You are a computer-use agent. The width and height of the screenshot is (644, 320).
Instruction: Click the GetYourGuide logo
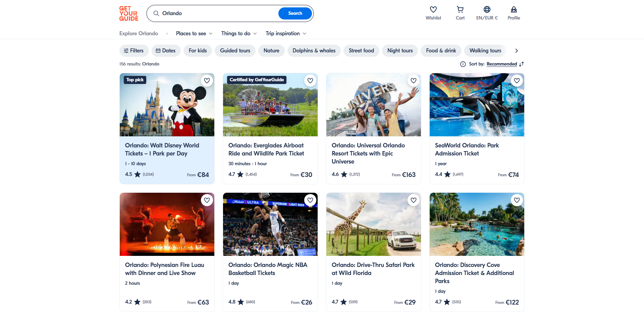point(128,14)
